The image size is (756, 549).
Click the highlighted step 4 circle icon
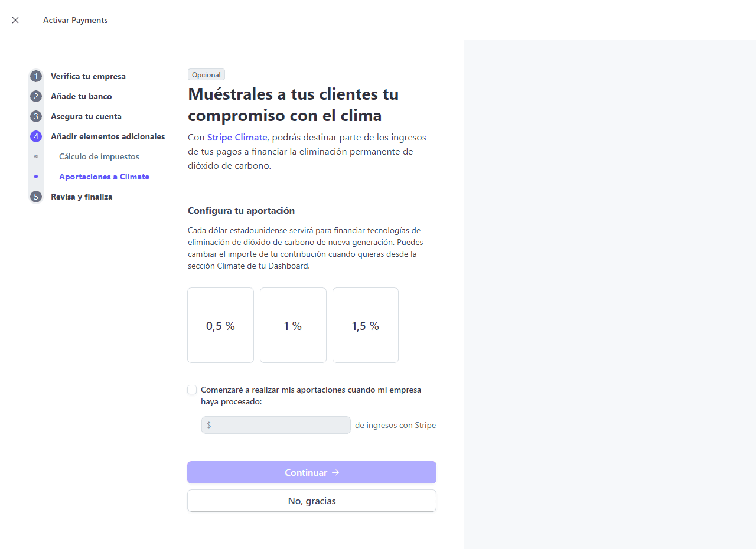pyautogui.click(x=36, y=136)
